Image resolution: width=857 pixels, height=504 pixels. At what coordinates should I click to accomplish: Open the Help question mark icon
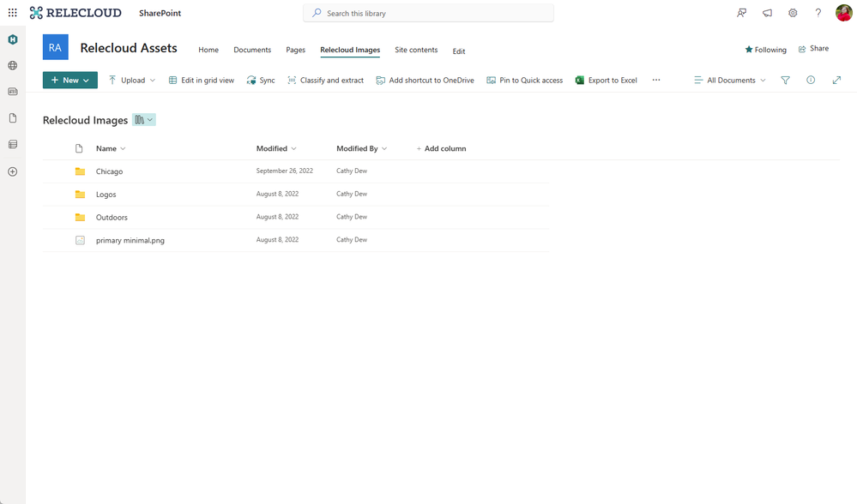pyautogui.click(x=818, y=13)
